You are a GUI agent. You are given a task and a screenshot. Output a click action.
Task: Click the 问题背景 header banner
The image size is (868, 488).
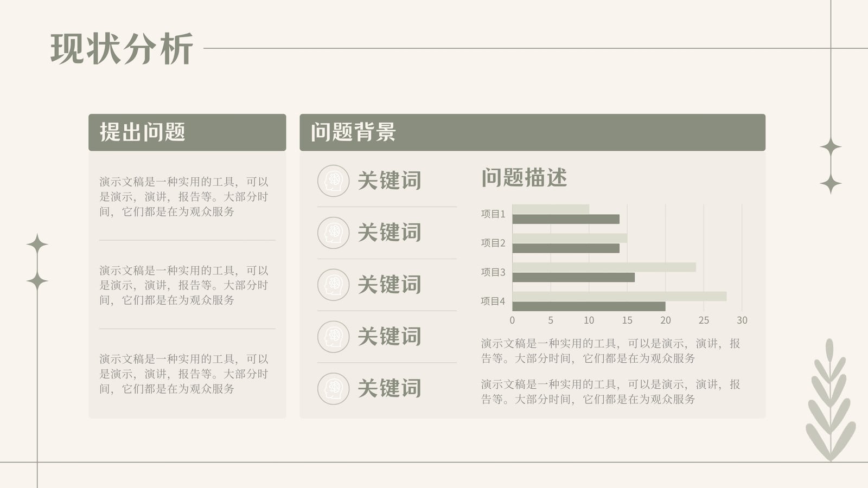(x=532, y=132)
